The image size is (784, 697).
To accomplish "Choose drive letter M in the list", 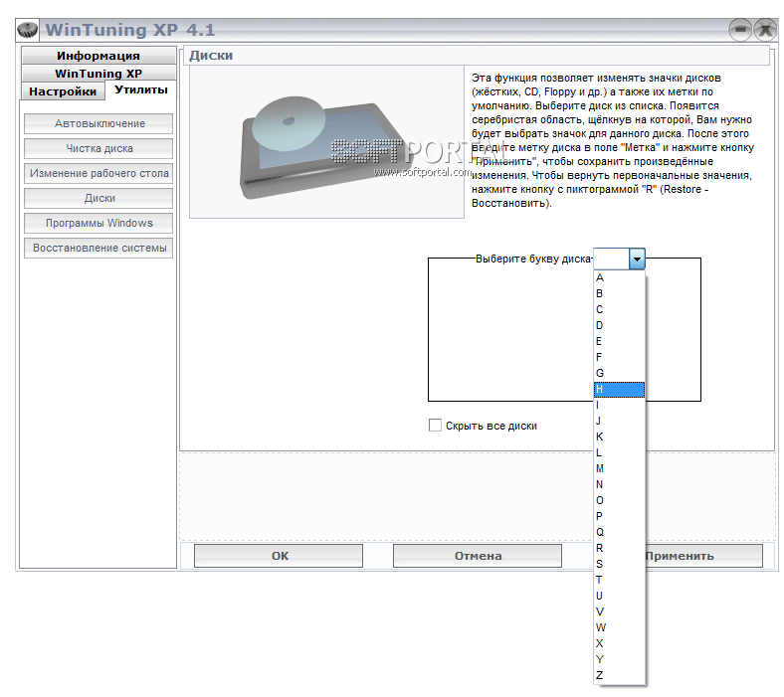I will [x=619, y=468].
